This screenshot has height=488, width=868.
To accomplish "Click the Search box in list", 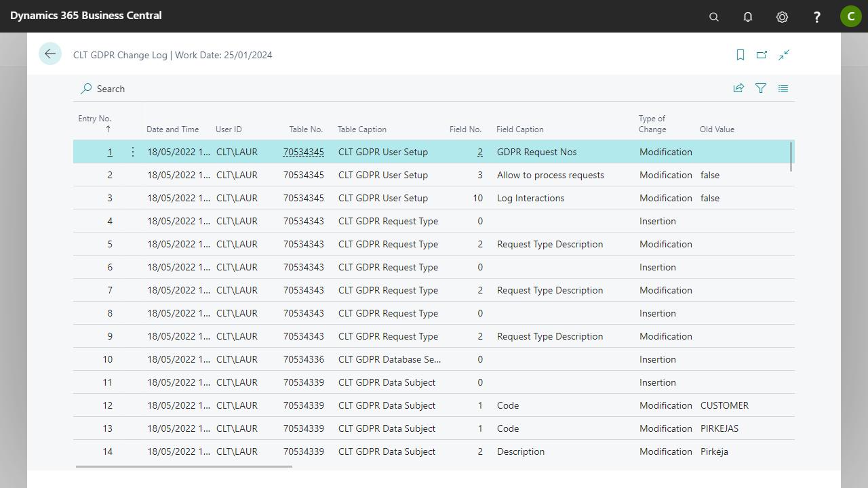I will pos(111,89).
